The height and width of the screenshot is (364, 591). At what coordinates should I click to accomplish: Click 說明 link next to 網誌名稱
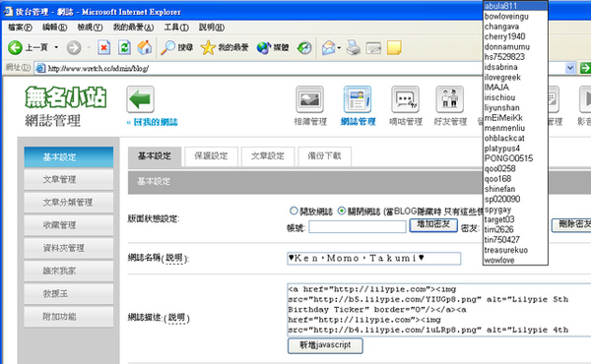click(x=174, y=258)
